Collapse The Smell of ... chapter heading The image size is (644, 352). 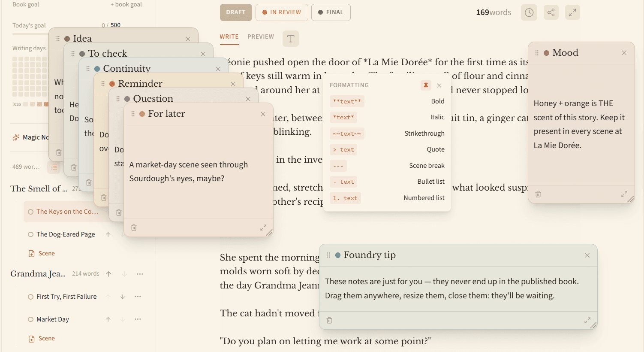click(x=39, y=188)
